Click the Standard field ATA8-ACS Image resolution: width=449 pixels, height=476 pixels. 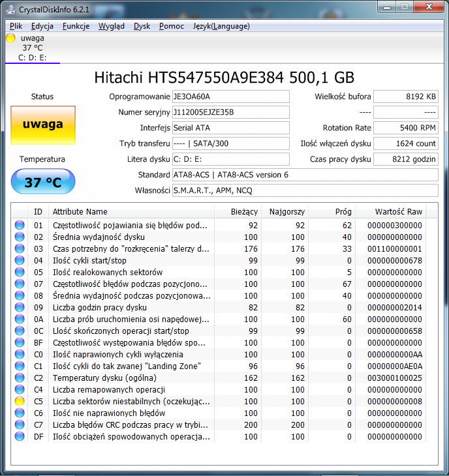coord(305,175)
